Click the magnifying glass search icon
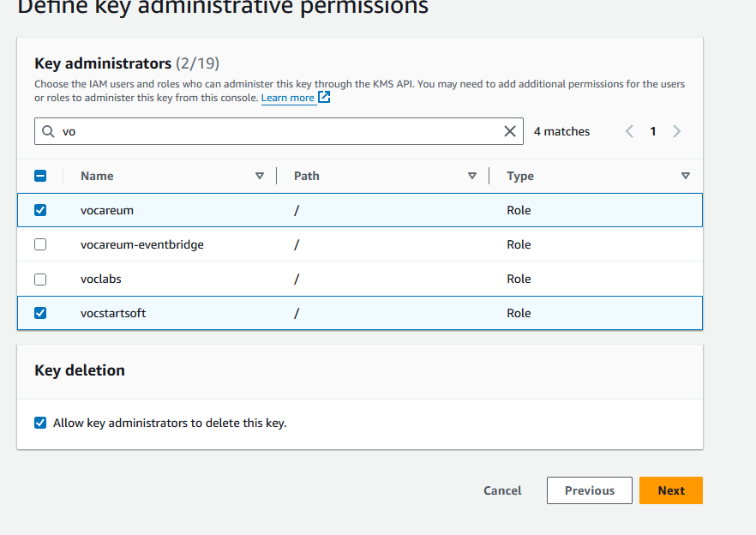 [47, 132]
